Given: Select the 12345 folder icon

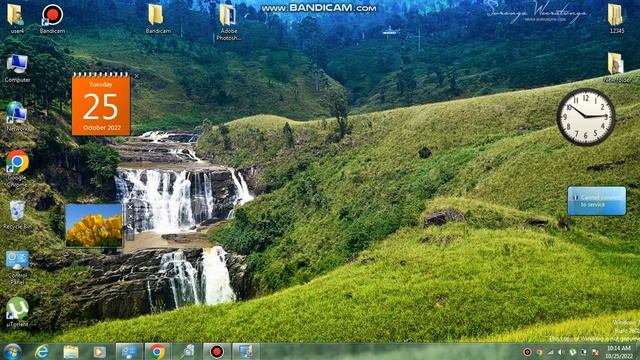Looking at the screenshot, I should tap(615, 16).
